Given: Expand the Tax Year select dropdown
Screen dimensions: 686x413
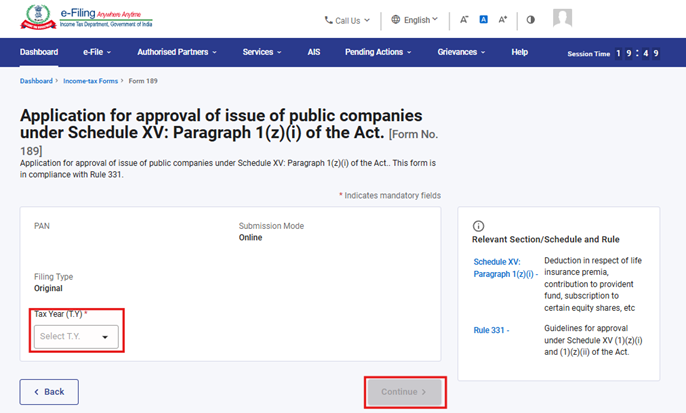Looking at the screenshot, I should [x=76, y=337].
